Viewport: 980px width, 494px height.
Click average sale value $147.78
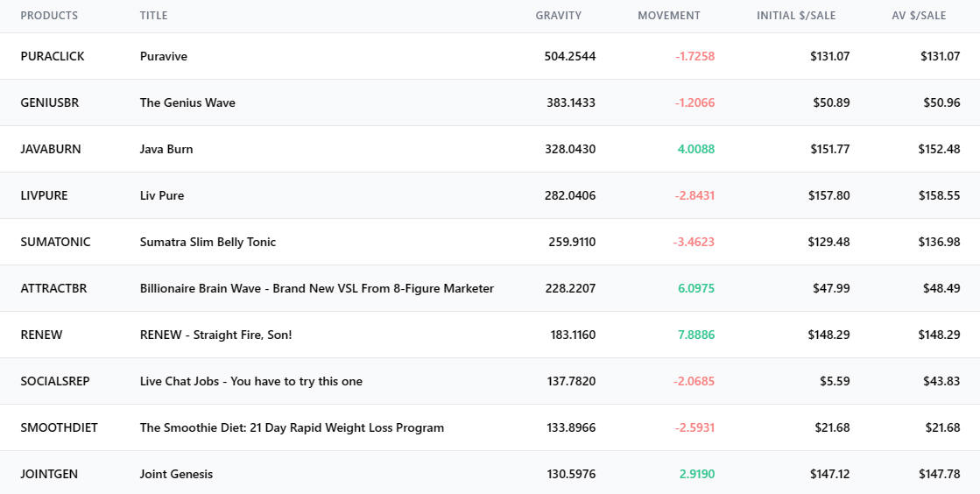click(940, 474)
